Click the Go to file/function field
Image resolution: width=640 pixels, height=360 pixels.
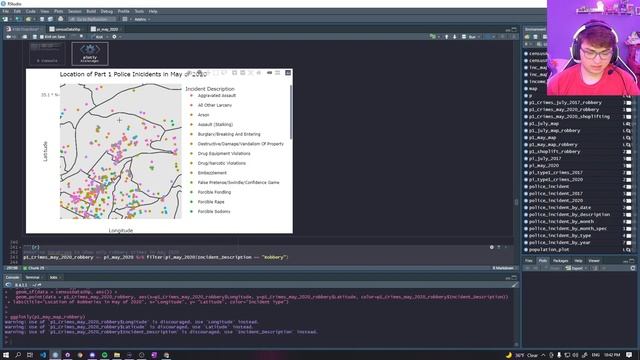[x=92, y=19]
